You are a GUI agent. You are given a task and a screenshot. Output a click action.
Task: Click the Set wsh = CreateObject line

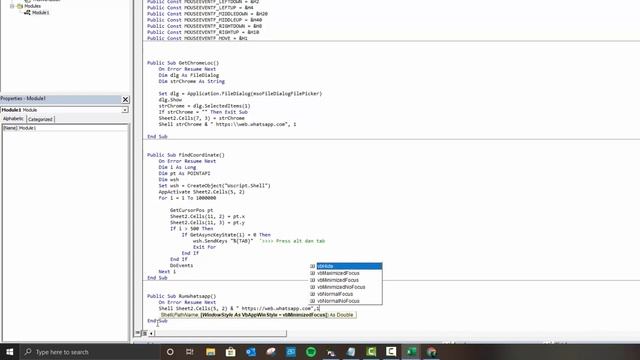(x=214, y=186)
